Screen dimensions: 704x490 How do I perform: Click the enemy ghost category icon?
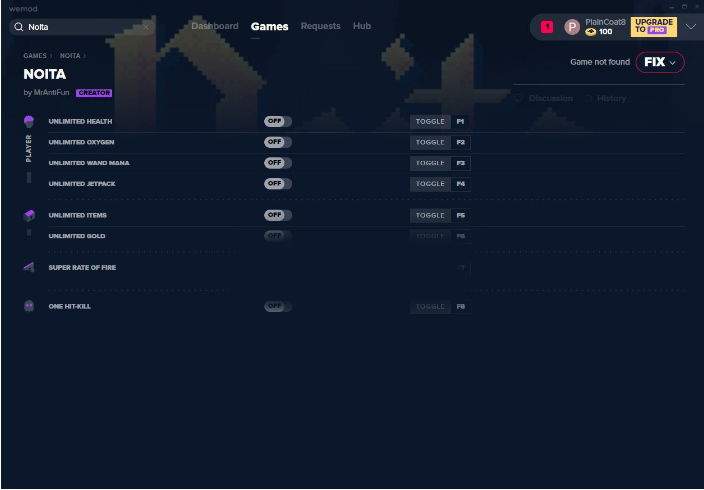tap(29, 306)
